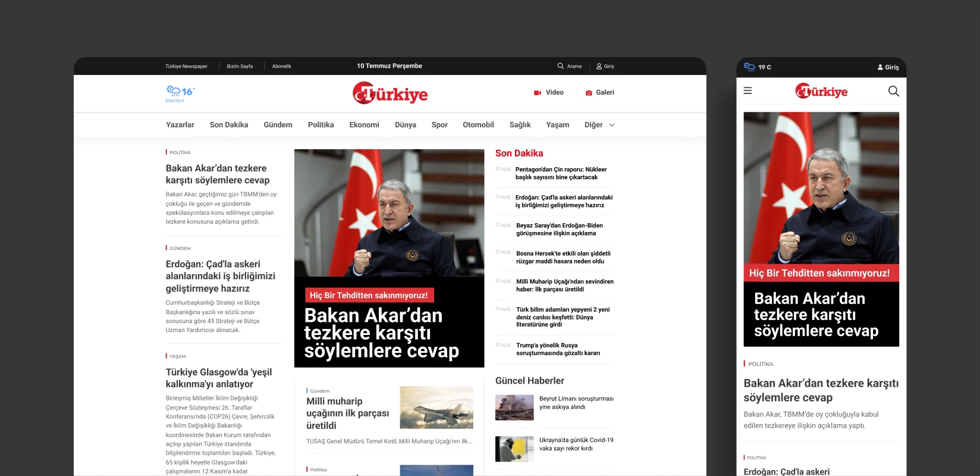Open 'Milli Muharip Uçağı'ndan sevindiren haber' item
The image size is (980, 476).
coord(565,285)
